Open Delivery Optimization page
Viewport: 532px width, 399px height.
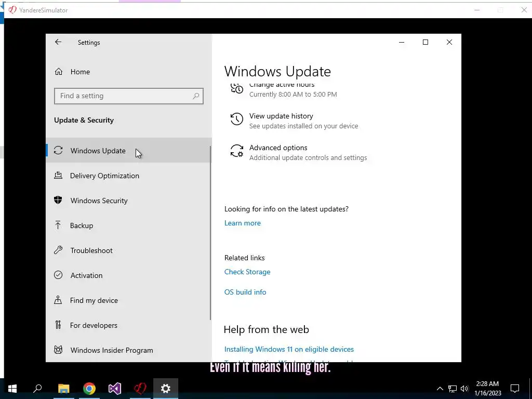[x=129, y=176]
